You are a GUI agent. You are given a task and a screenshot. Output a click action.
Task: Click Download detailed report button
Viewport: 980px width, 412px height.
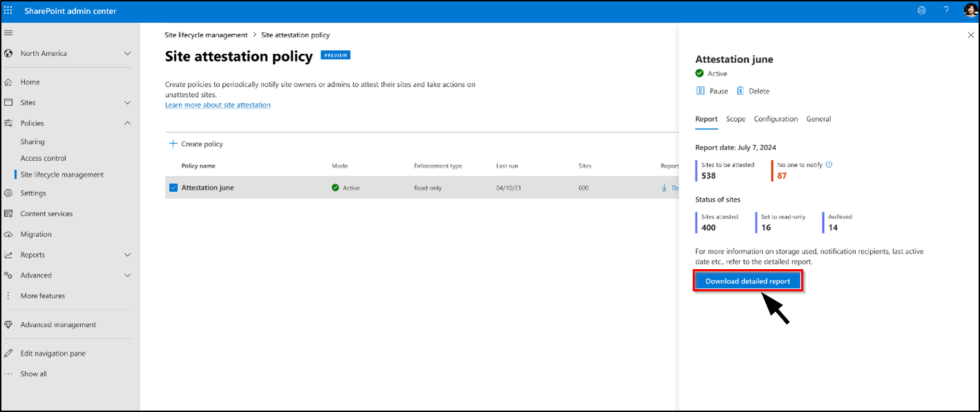click(748, 282)
